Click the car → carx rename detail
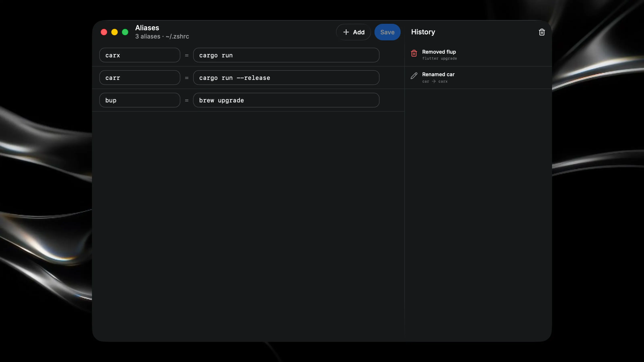 click(435, 81)
